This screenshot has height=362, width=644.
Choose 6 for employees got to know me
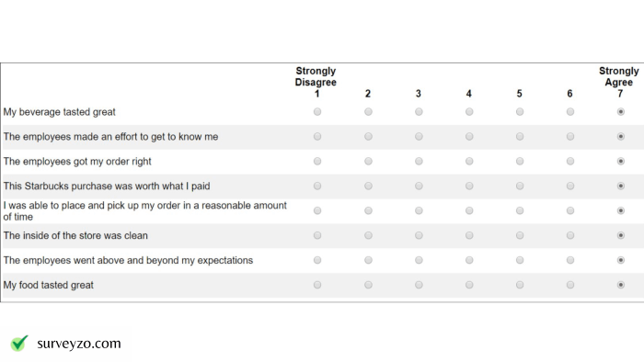tap(570, 137)
